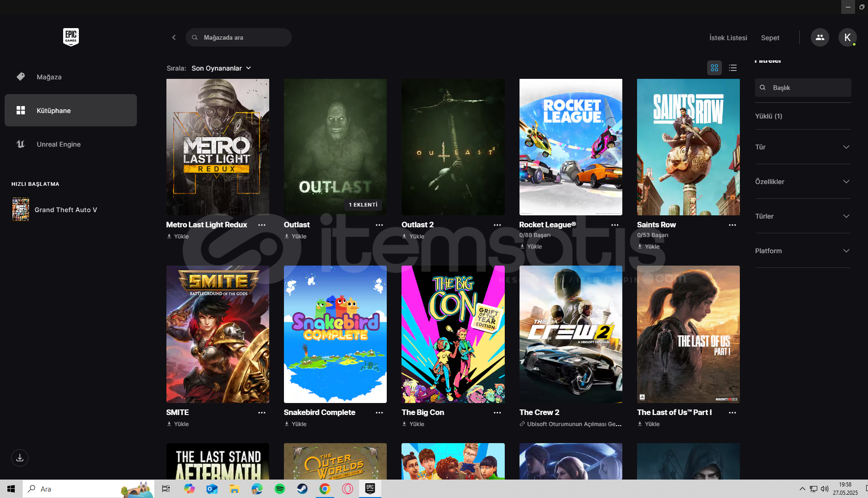Open Microsoft Edge from the taskbar
The width and height of the screenshot is (868, 498).
pos(257,489)
